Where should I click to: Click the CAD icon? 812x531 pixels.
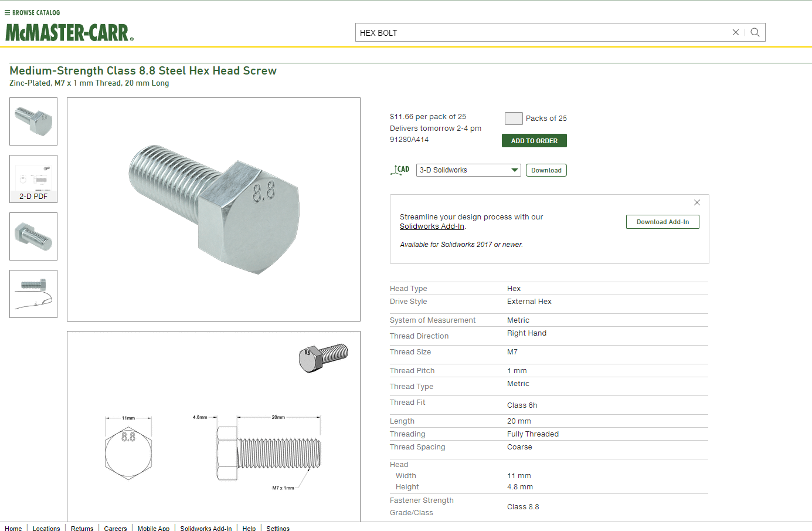coord(400,170)
